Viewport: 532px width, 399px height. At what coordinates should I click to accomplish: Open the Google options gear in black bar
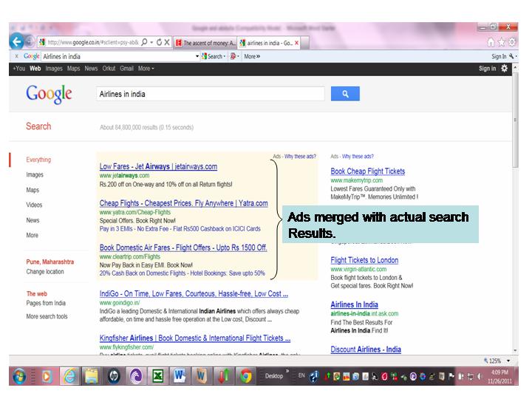[505, 69]
